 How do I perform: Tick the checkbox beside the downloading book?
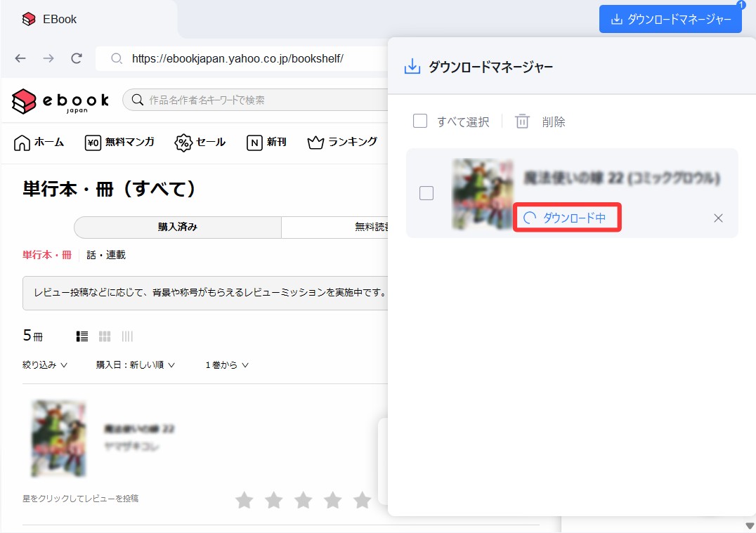click(426, 193)
